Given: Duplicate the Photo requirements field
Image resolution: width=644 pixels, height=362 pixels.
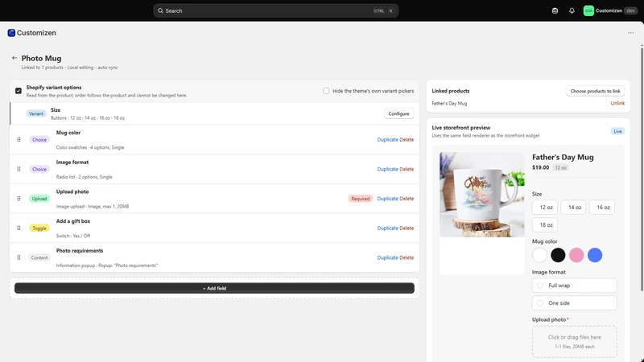Looking at the screenshot, I should click(387, 257).
